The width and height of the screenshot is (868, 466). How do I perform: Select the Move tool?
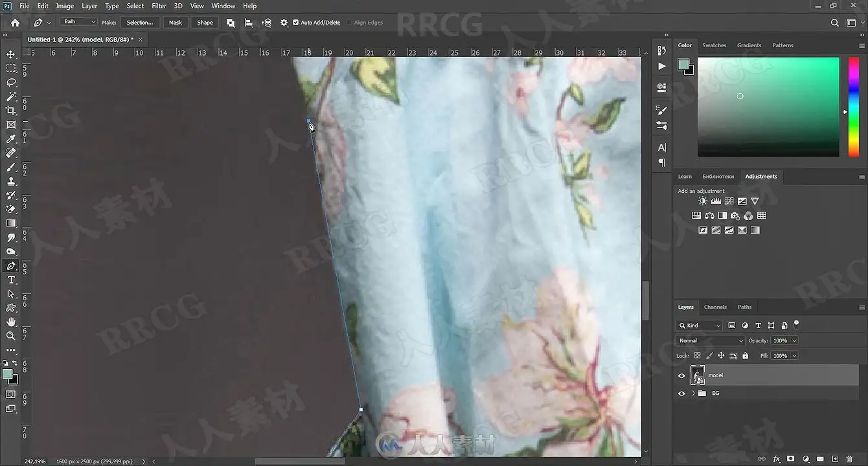[x=11, y=54]
